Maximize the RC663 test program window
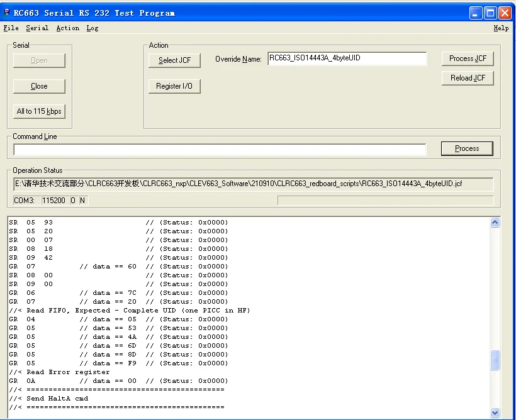 490,13
